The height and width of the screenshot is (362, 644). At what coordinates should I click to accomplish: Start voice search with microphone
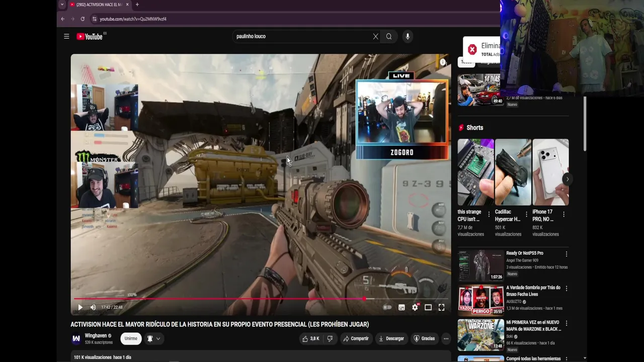tap(408, 36)
